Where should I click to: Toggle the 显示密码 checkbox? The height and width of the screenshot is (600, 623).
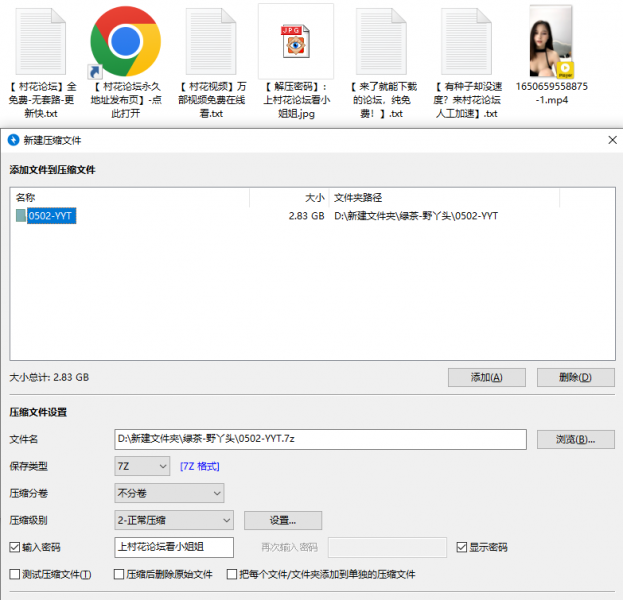461,547
